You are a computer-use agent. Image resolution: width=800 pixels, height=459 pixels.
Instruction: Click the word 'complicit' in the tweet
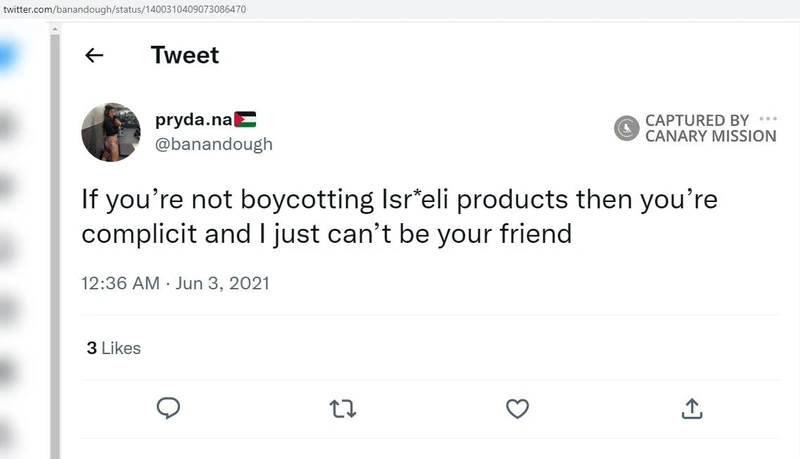click(x=134, y=235)
